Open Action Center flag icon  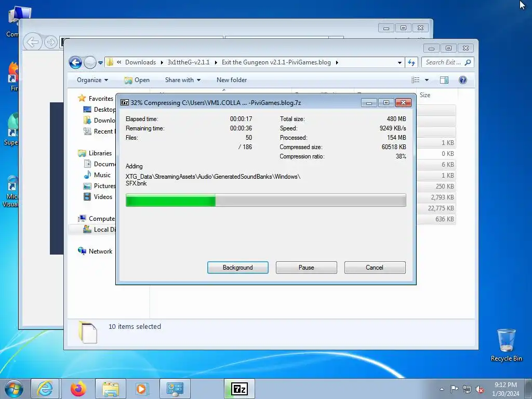pos(454,389)
